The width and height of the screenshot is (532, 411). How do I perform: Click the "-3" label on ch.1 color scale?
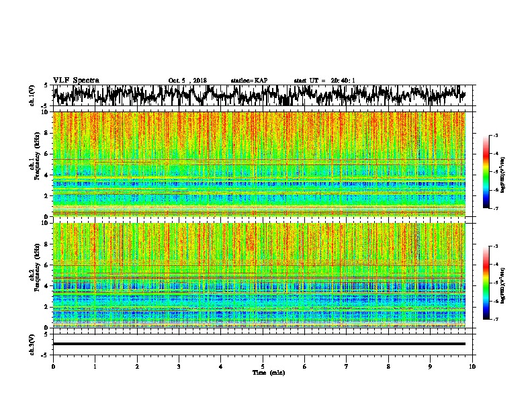pyautogui.click(x=495, y=135)
